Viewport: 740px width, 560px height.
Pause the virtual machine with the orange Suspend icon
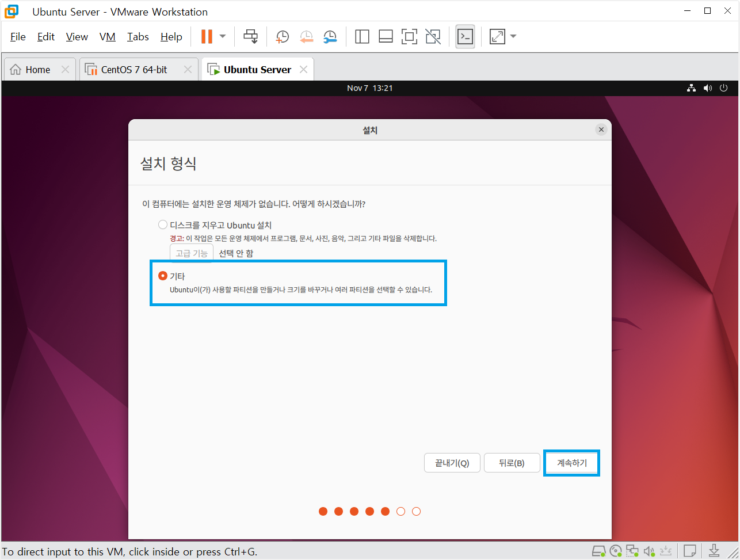coord(207,37)
